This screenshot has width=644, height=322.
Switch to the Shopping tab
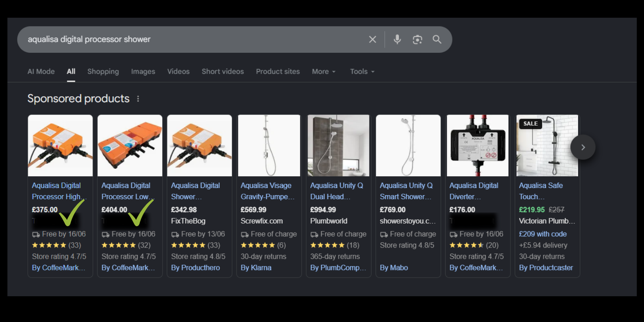[x=103, y=72]
